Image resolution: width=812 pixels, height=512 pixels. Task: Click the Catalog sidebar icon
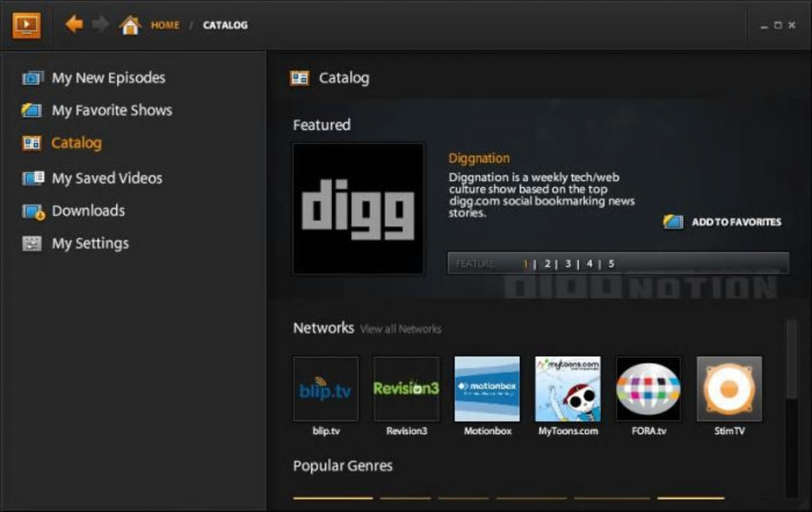32,143
